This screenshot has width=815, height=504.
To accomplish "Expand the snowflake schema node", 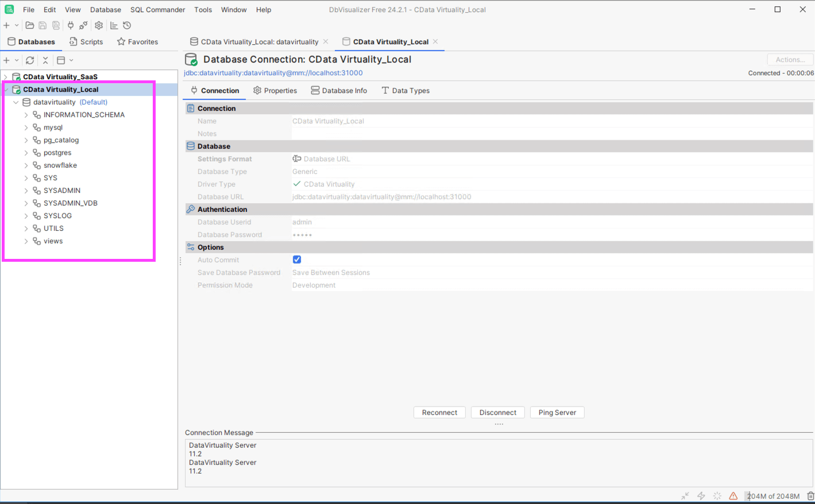I will [x=26, y=165].
